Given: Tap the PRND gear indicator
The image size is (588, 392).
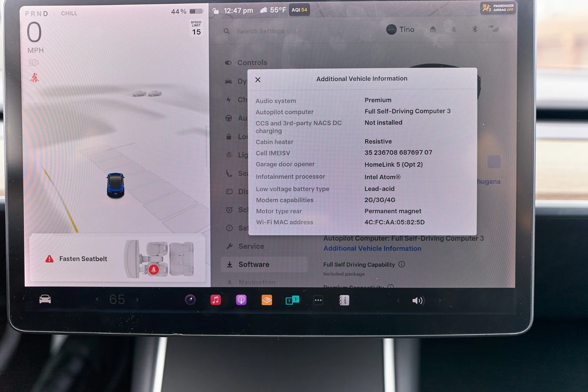Looking at the screenshot, I should click(36, 14).
